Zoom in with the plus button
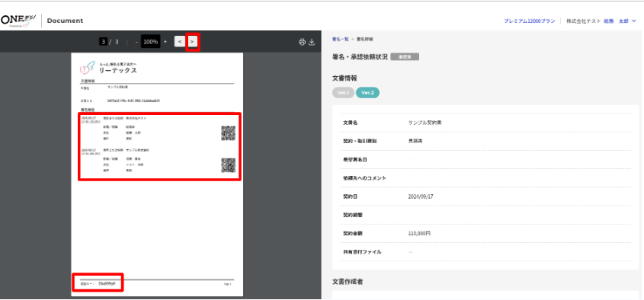The width and height of the screenshot is (644, 300). pyautogui.click(x=165, y=41)
